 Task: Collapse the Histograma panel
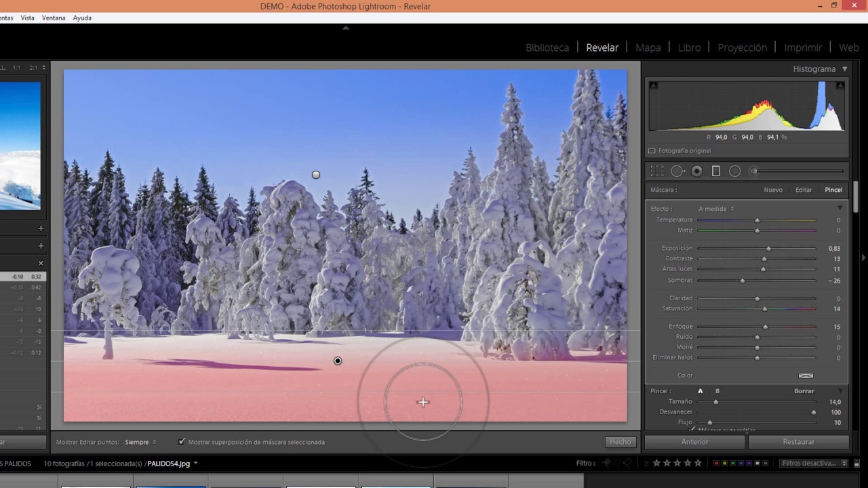tap(845, 69)
